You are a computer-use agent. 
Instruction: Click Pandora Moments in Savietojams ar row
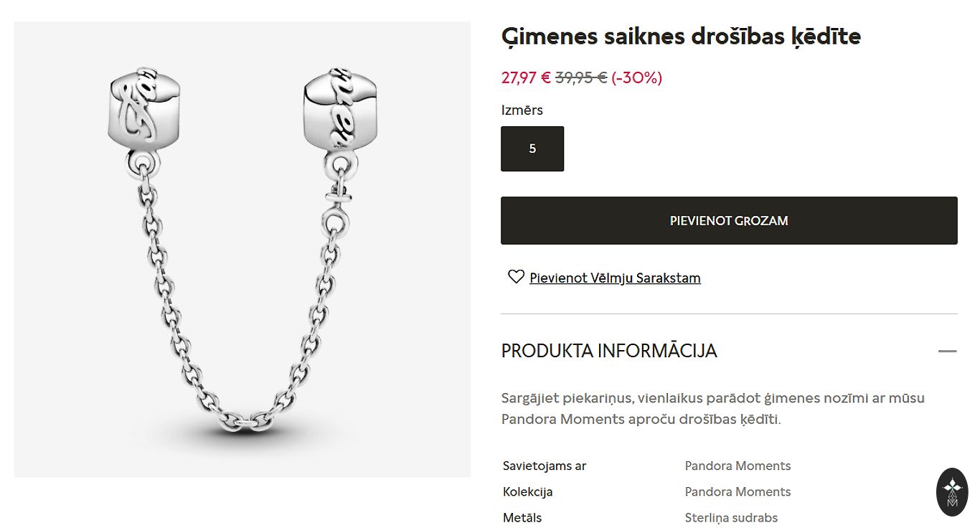coord(738,466)
